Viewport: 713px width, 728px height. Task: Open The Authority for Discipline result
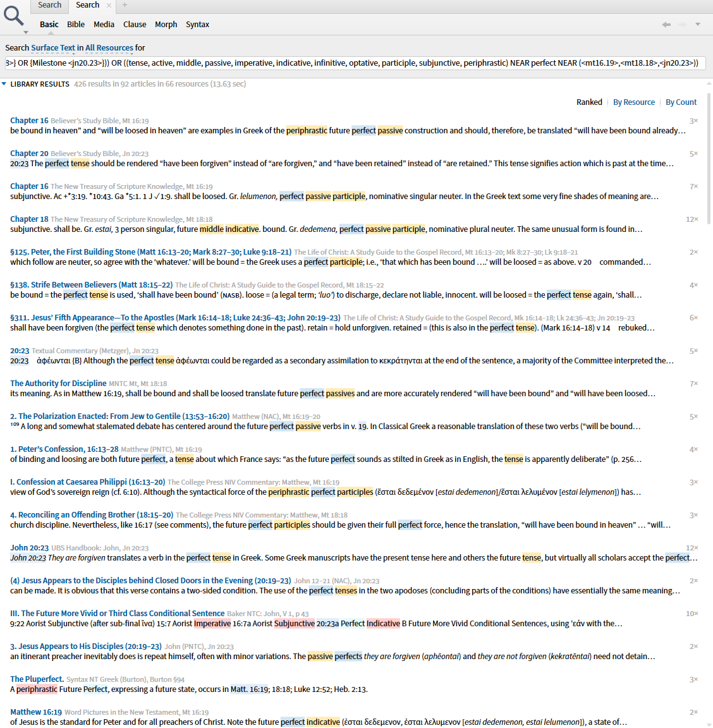pos(58,384)
